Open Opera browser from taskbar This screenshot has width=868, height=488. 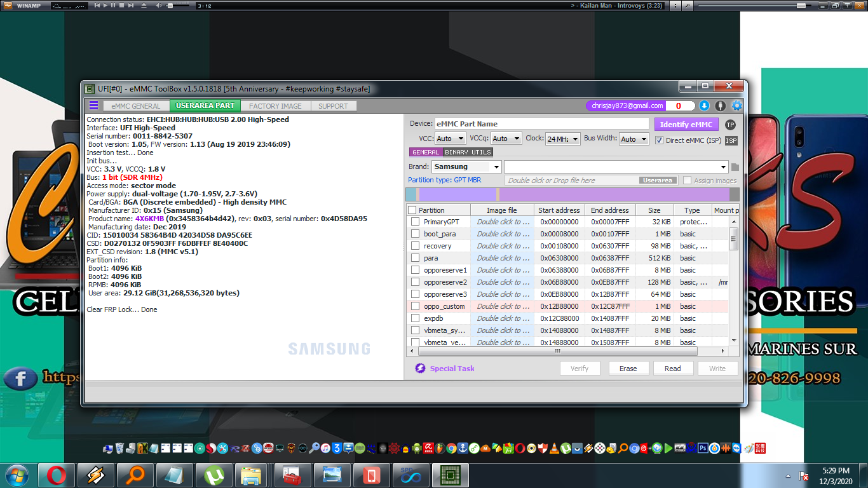point(57,475)
